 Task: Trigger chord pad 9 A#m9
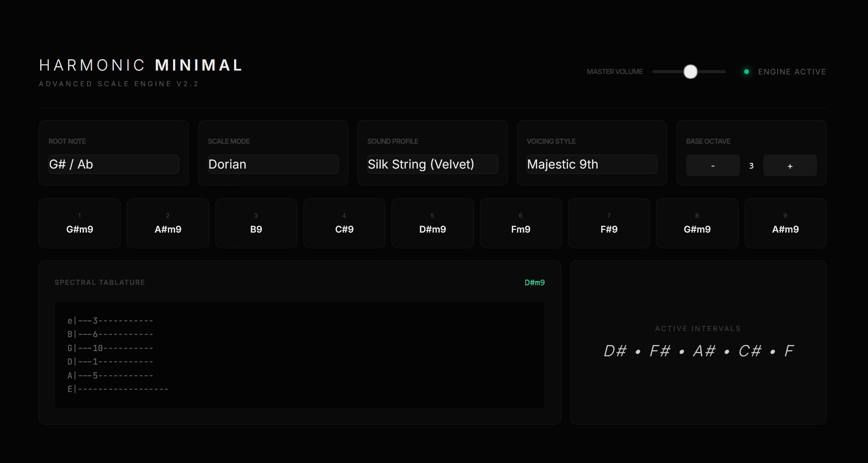pyautogui.click(x=785, y=223)
